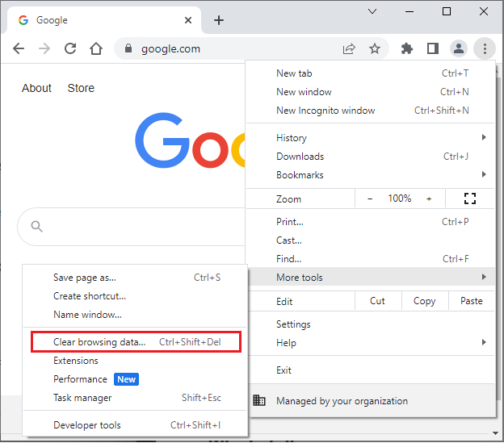Image resolution: width=504 pixels, height=443 pixels.
Task: Open the profile avatar icon
Action: pos(458,48)
